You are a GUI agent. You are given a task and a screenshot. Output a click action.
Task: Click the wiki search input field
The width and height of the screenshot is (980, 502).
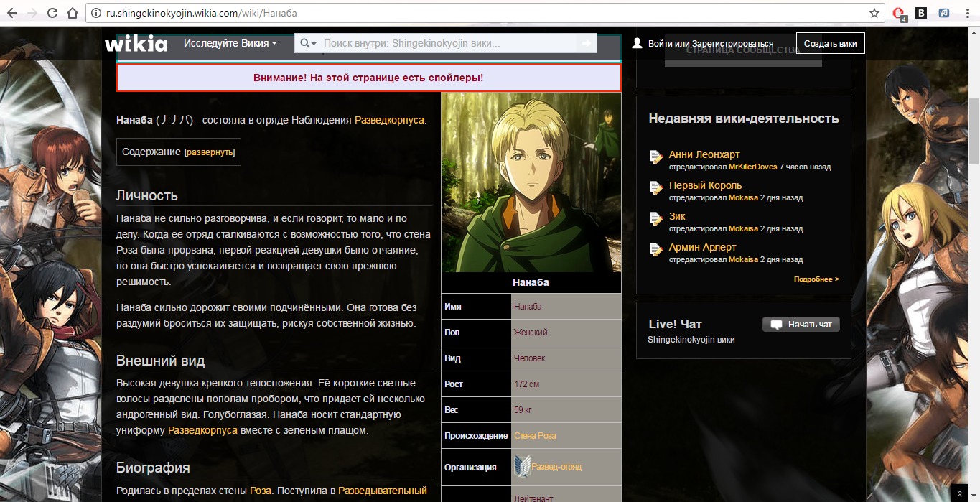(x=445, y=44)
